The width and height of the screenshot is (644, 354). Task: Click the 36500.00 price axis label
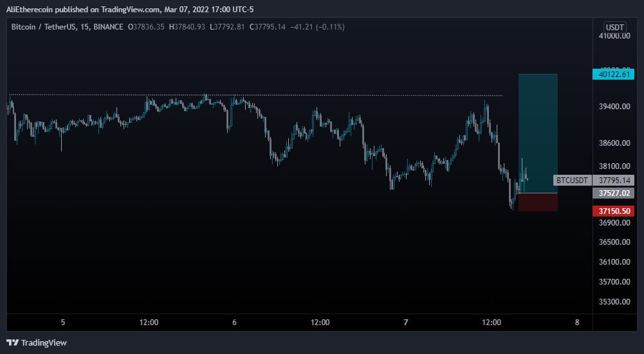pos(614,242)
